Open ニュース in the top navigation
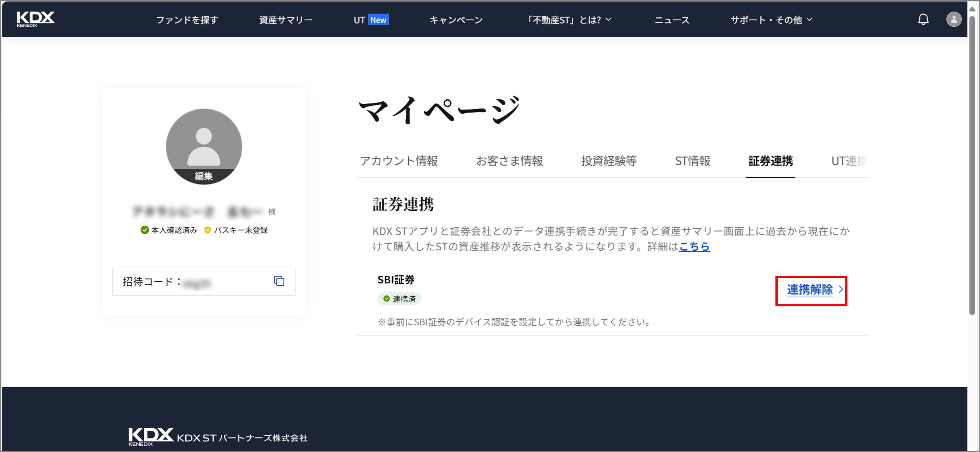This screenshot has height=452, width=980. tap(672, 20)
